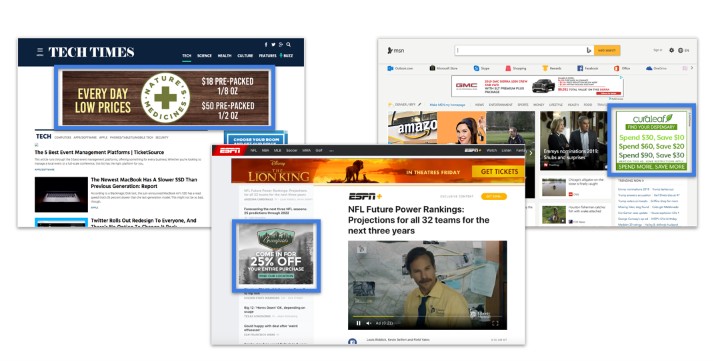Click the Lion King title in banner
713x361 pixels.
coord(279,175)
